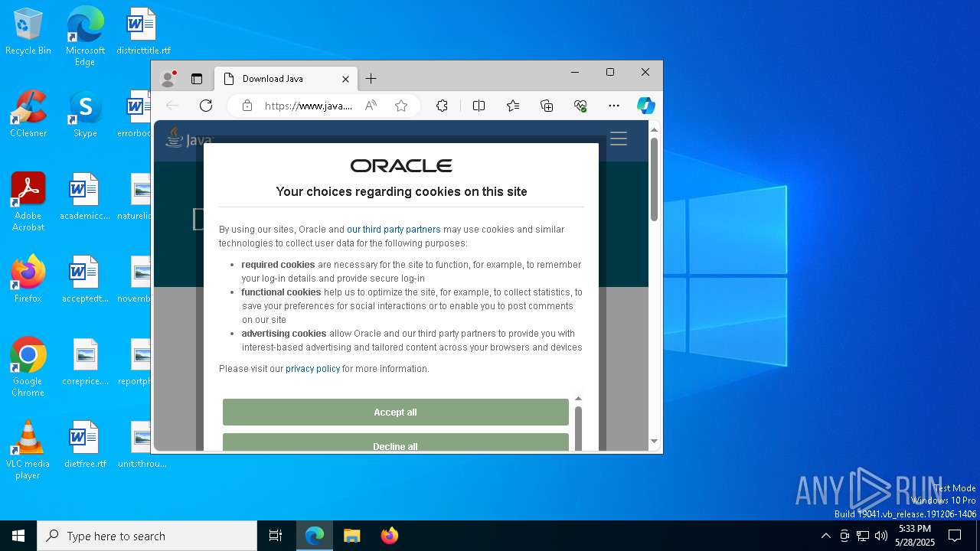The image size is (980, 551).
Task: Activate Read aloud icon in address bar
Action: click(371, 106)
